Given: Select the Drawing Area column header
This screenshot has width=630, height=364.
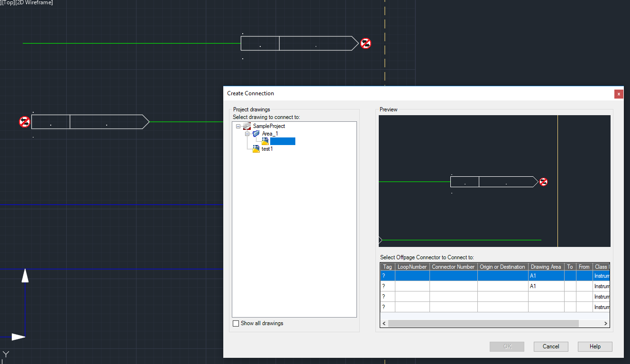Looking at the screenshot, I should [x=546, y=267].
